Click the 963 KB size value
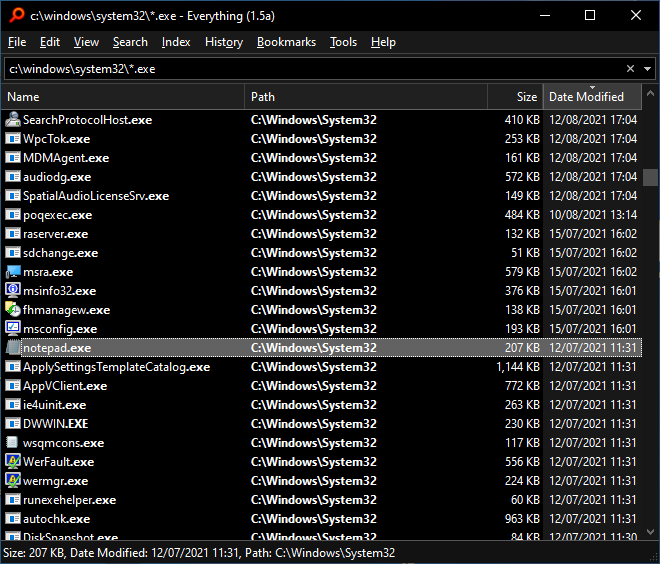Image resolution: width=660 pixels, height=564 pixels. pyautogui.click(x=522, y=519)
